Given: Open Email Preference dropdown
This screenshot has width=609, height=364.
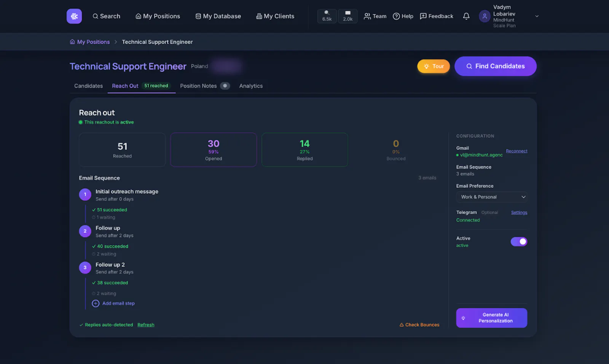Looking at the screenshot, I should tap(492, 197).
